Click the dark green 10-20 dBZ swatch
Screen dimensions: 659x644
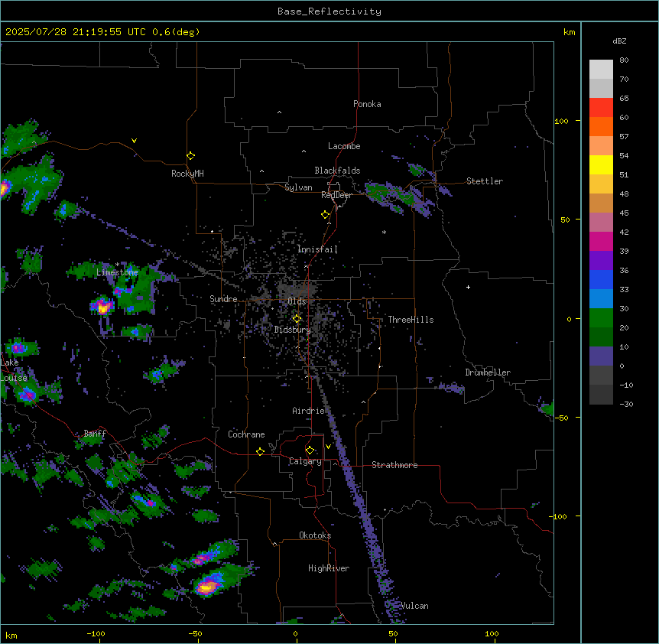pyautogui.click(x=601, y=337)
